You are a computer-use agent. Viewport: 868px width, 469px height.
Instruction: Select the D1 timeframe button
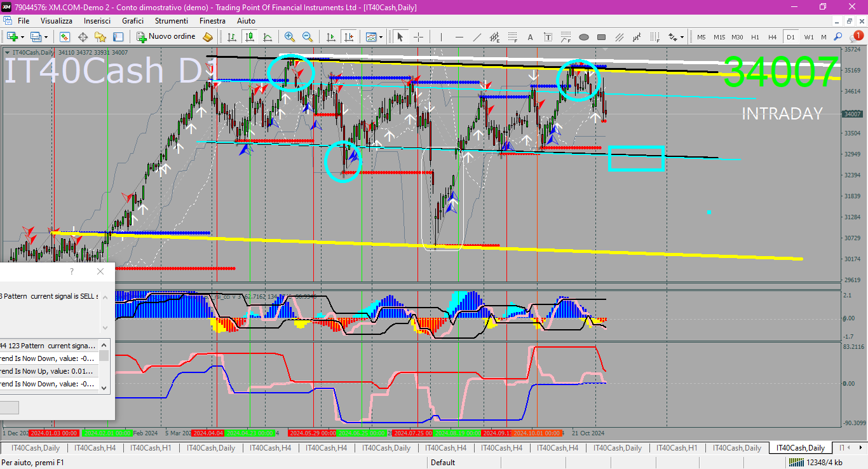click(x=790, y=37)
